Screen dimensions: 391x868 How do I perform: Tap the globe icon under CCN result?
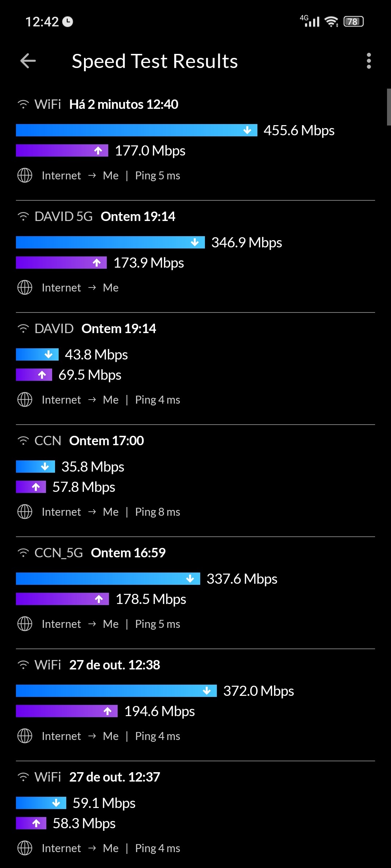point(25,512)
